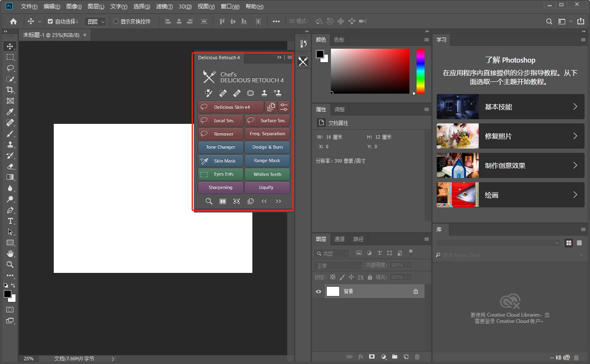
Task: Delete layer using trash icon in Layers panel
Action: point(417,357)
